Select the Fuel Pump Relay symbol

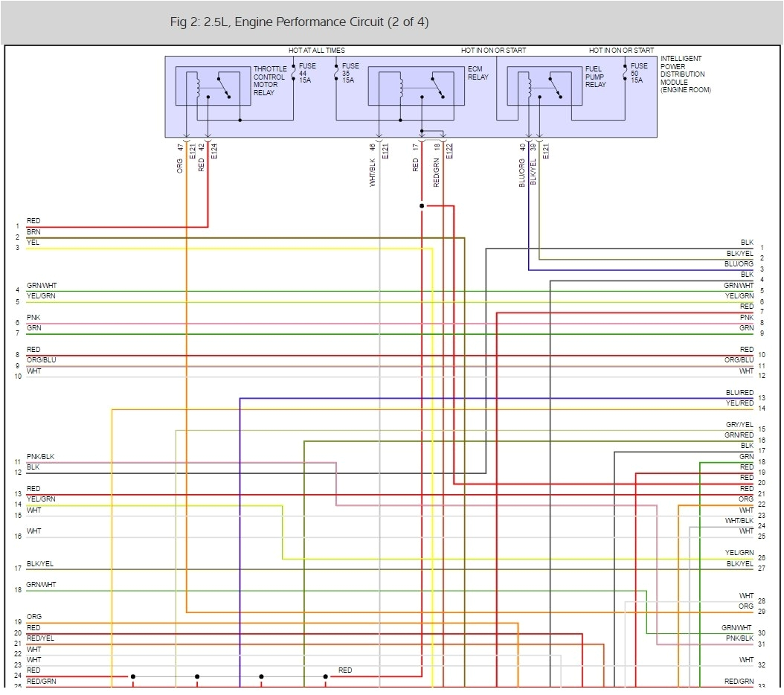point(544,86)
